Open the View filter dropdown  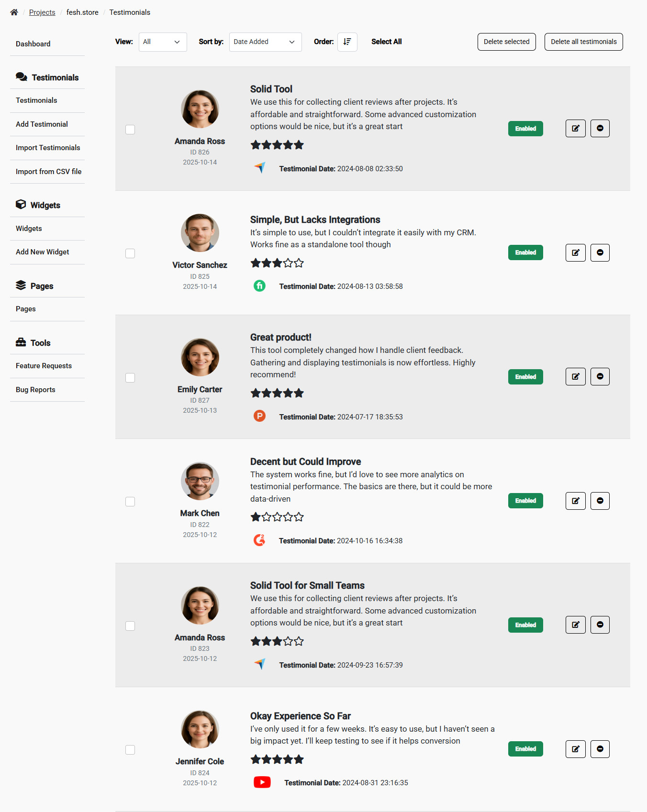162,42
